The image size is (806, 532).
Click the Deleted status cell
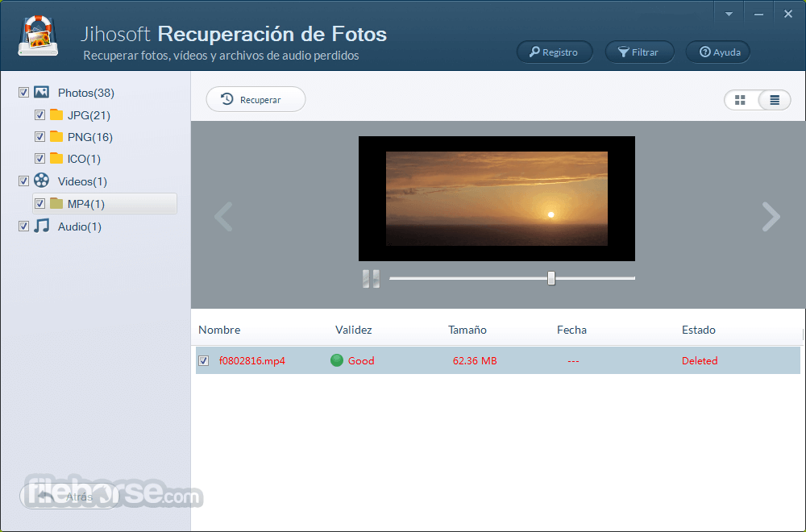[700, 361]
